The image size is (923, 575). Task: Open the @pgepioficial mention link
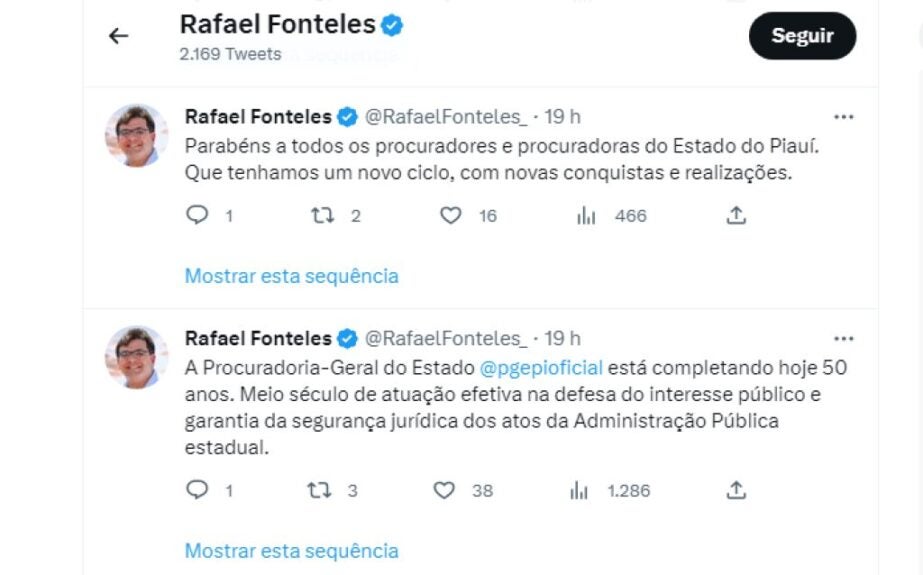click(x=541, y=368)
